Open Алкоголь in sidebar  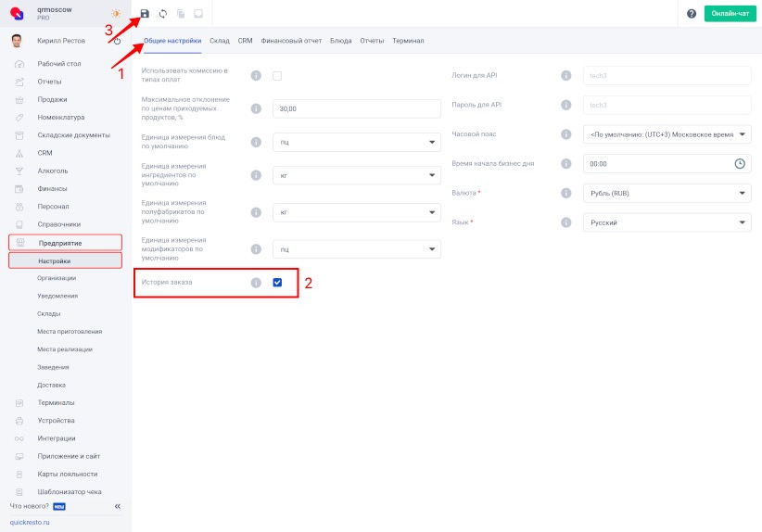[53, 171]
